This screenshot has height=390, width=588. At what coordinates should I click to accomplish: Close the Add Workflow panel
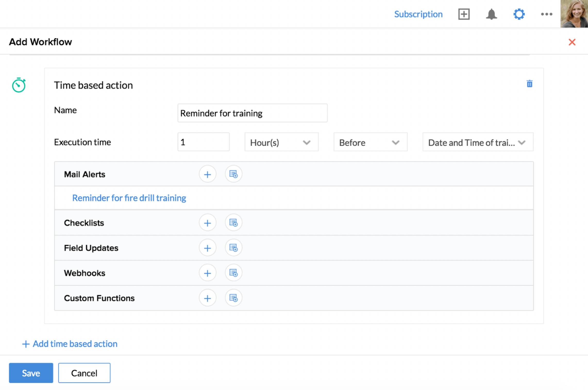tap(572, 42)
